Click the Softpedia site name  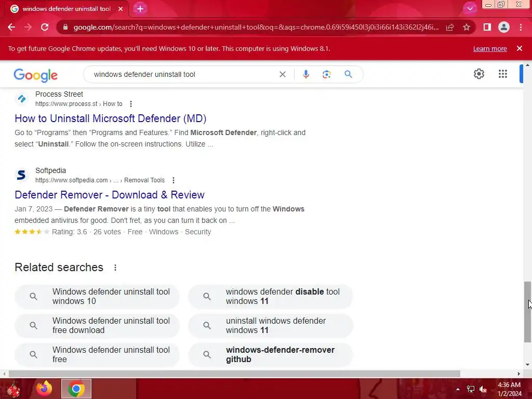point(50,170)
